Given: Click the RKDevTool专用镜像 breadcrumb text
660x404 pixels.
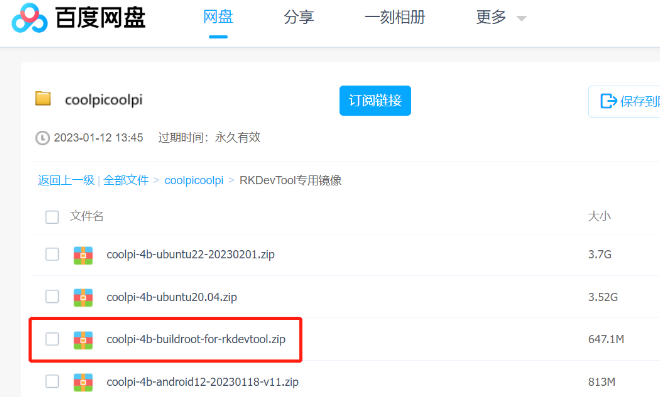Looking at the screenshot, I should point(290,180).
